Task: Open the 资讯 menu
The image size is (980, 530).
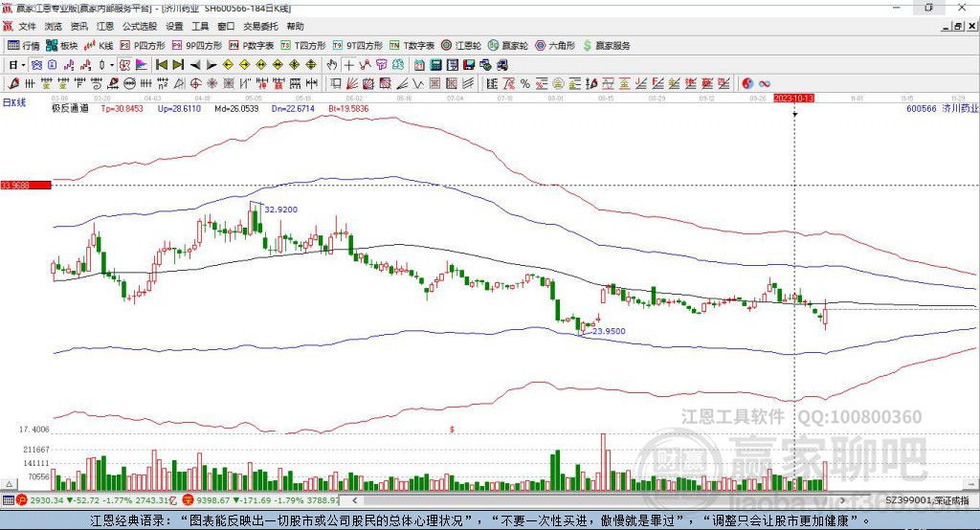Action: (x=78, y=26)
